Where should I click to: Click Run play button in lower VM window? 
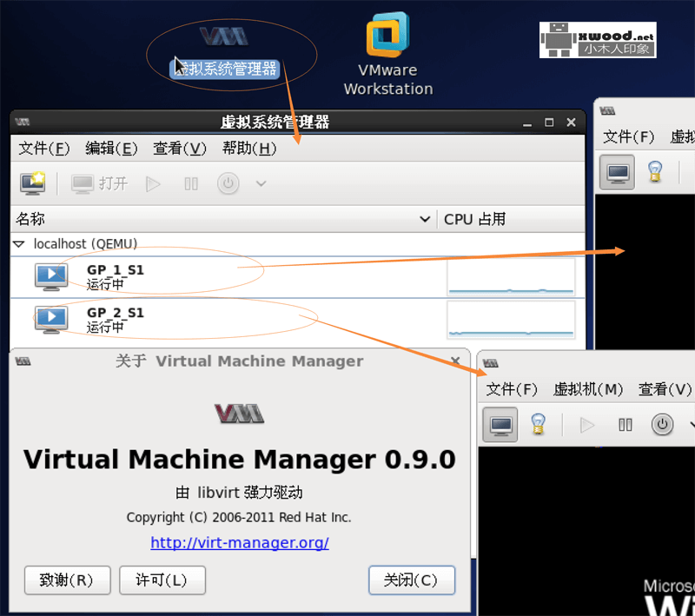click(x=587, y=425)
